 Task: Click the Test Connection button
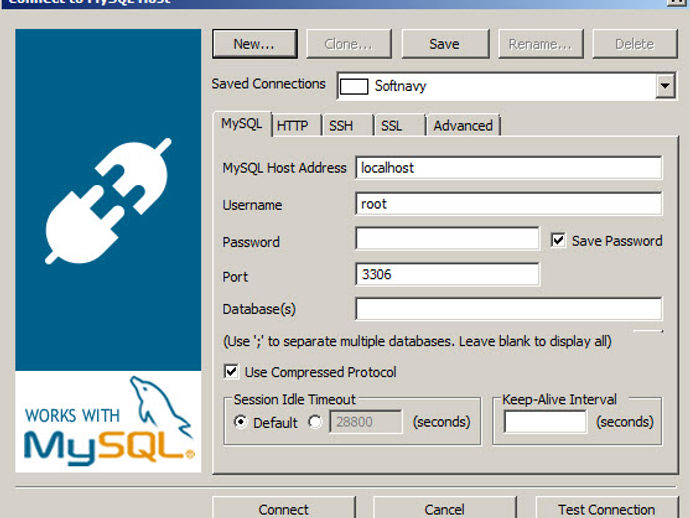pos(606,509)
